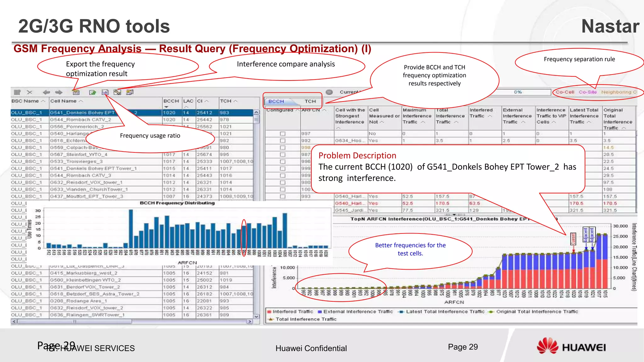This screenshot has width=644, height=362.
Task: Click scroll-down arrow of cell list
Action: [x=256, y=316]
